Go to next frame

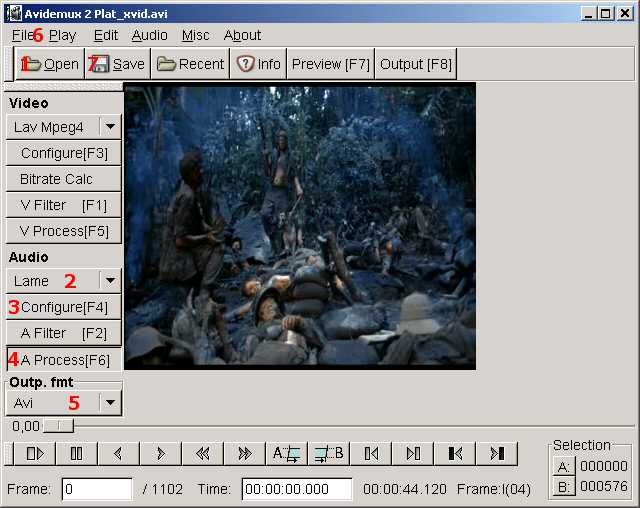point(161,453)
